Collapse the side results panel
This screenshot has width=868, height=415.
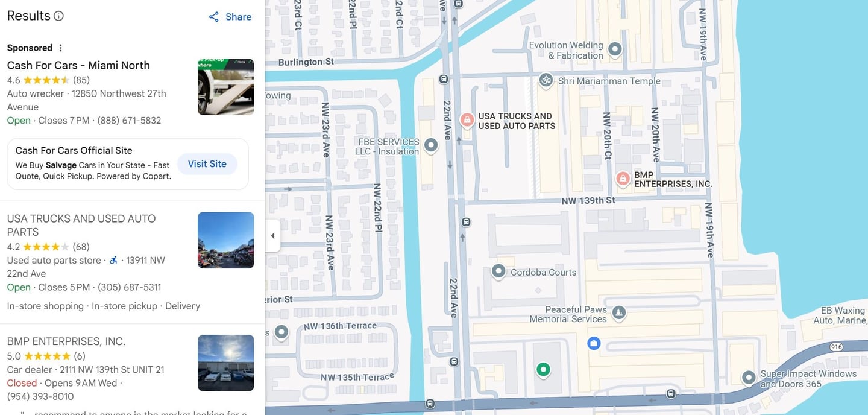pyautogui.click(x=272, y=236)
